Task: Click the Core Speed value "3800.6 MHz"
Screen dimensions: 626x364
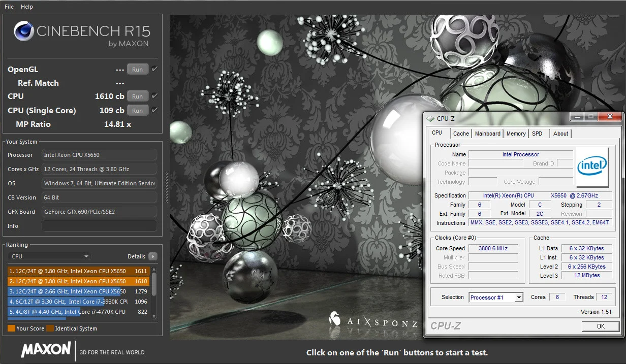Action: [493, 248]
